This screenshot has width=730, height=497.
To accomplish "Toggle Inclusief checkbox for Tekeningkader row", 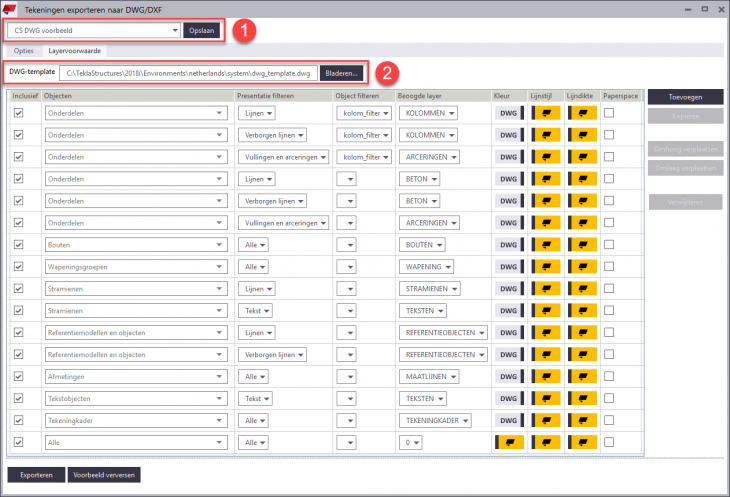I will 19,420.
